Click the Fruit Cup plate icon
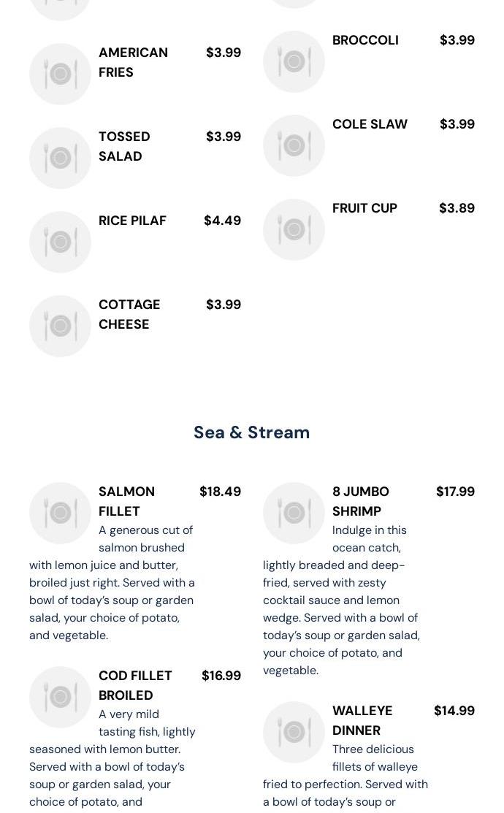Image resolution: width=504 pixels, height=813 pixels. [294, 229]
